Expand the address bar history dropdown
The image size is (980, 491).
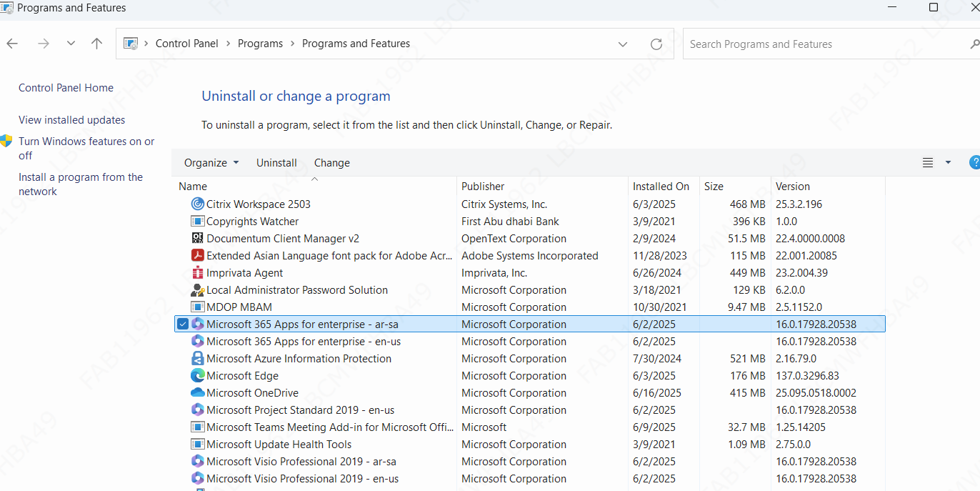point(623,44)
